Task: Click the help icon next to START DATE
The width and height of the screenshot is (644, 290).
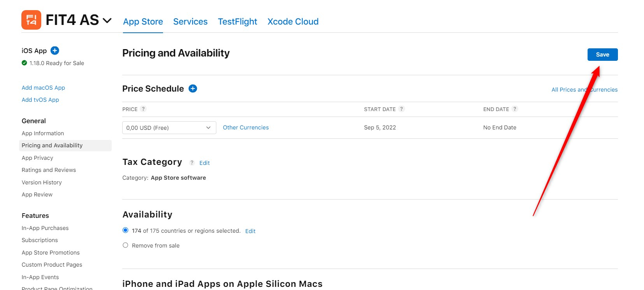Action: [x=402, y=109]
